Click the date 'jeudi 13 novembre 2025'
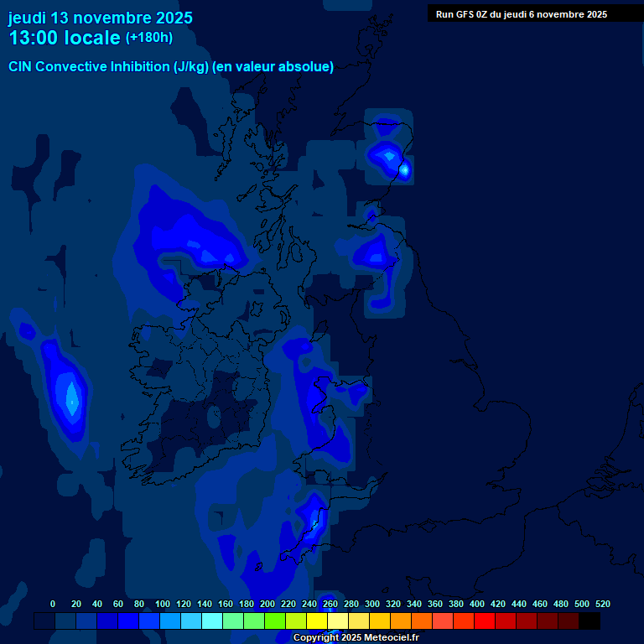644x644 pixels. pos(101,18)
